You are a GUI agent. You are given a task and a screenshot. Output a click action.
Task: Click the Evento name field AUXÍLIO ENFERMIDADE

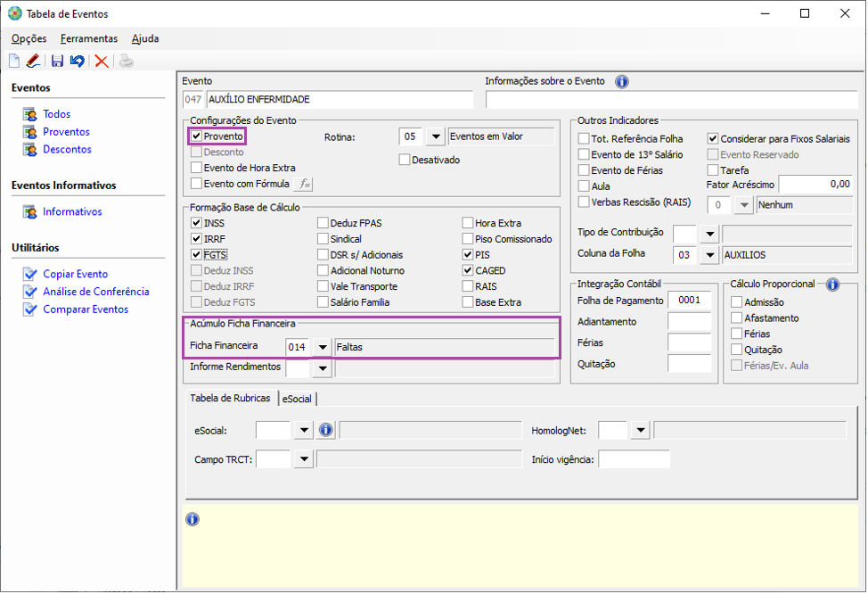340,100
